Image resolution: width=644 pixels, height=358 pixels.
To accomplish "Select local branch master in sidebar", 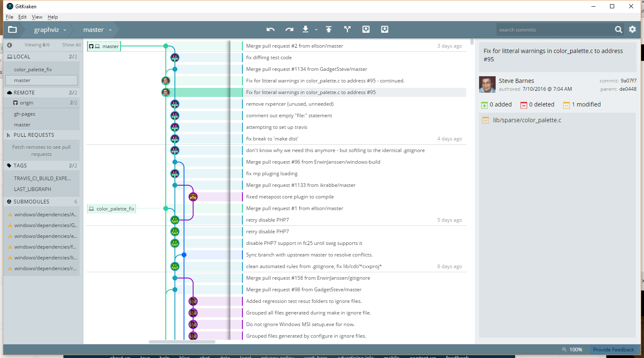I will pos(41,80).
